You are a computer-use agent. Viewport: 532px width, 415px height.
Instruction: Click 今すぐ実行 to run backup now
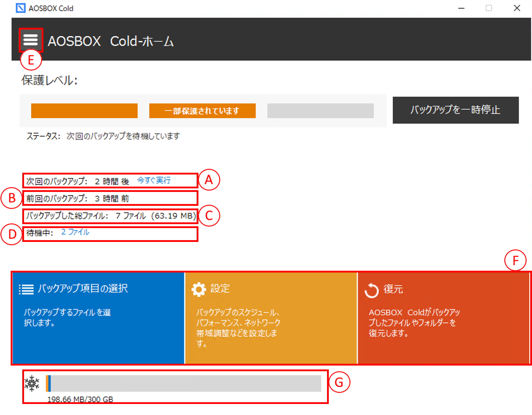[154, 181]
